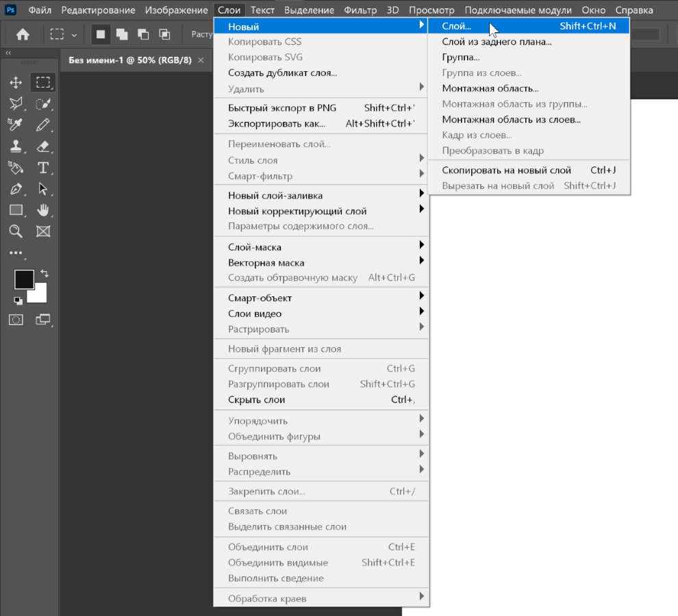Click Add to selection mode icon
Screen dimensions: 678x616
[x=122, y=34]
